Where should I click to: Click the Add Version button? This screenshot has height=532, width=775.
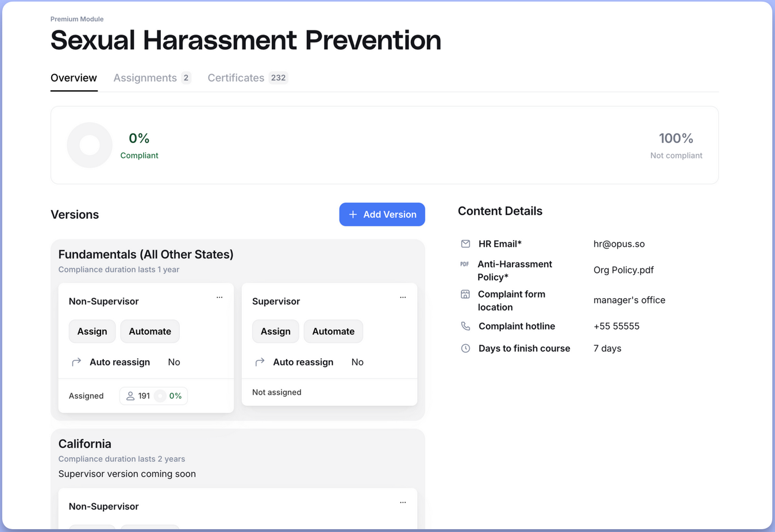pos(382,214)
